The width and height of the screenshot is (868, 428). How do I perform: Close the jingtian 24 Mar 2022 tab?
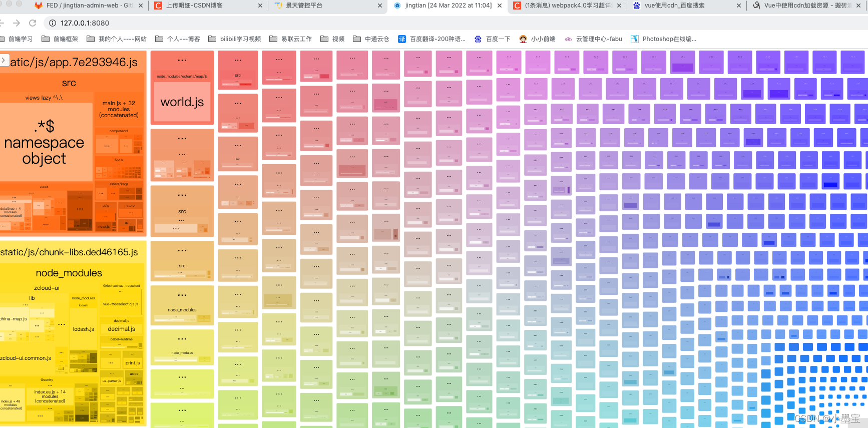click(500, 6)
